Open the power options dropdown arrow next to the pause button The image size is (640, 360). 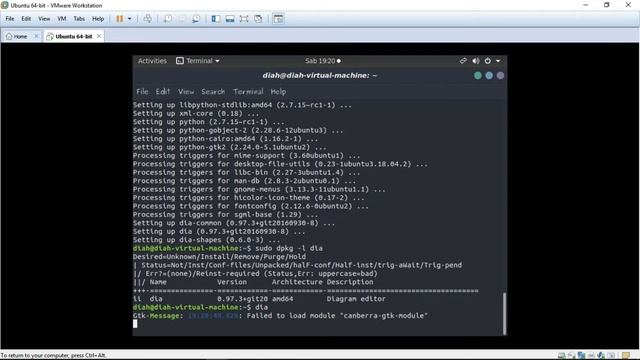click(130, 19)
